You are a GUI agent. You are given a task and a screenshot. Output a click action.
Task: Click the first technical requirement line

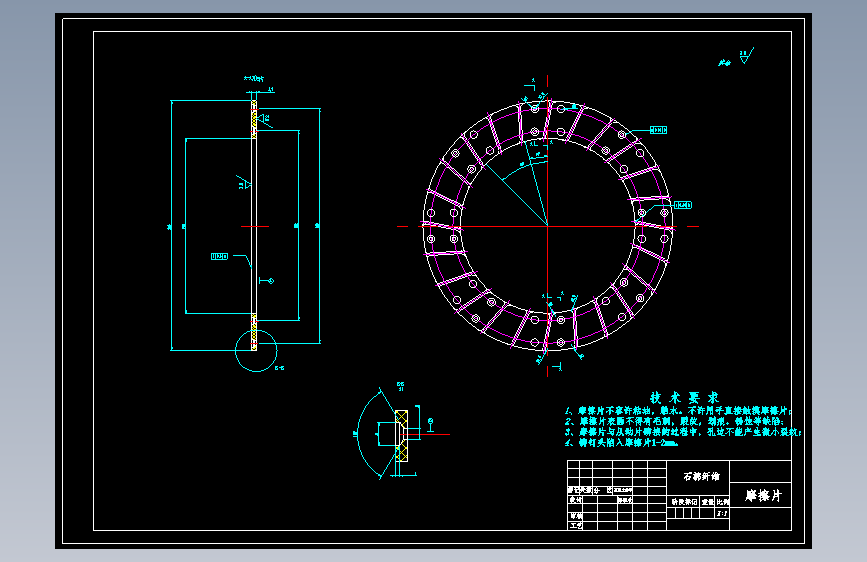678,411
